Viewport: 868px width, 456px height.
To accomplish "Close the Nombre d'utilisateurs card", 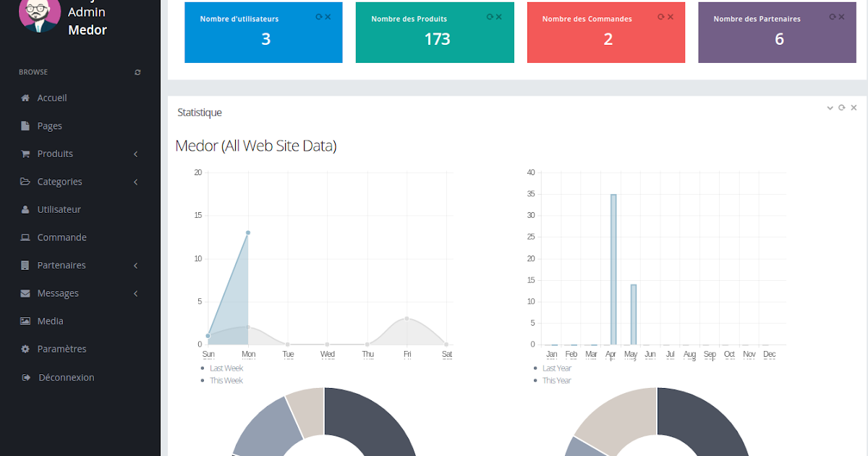I will click(x=328, y=17).
